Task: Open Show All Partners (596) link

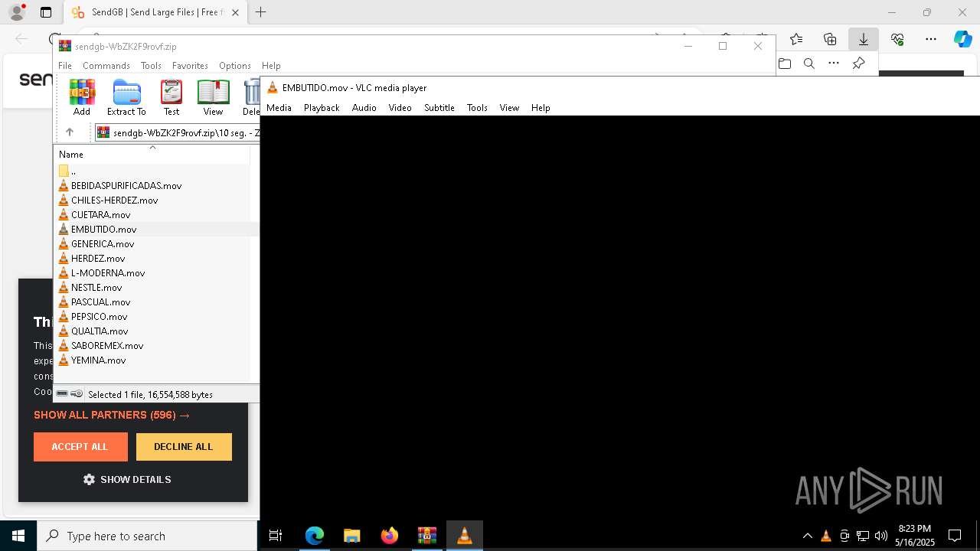Action: (x=112, y=415)
